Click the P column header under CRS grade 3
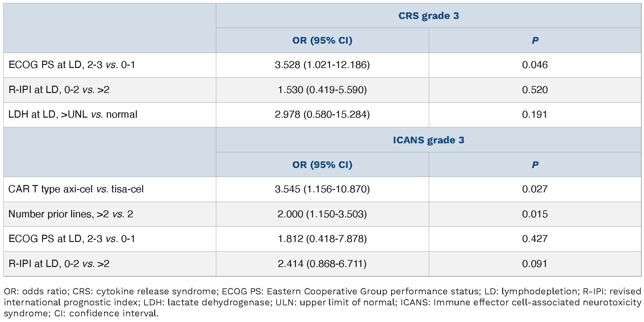The height and width of the screenshot is (322, 644). click(535, 40)
